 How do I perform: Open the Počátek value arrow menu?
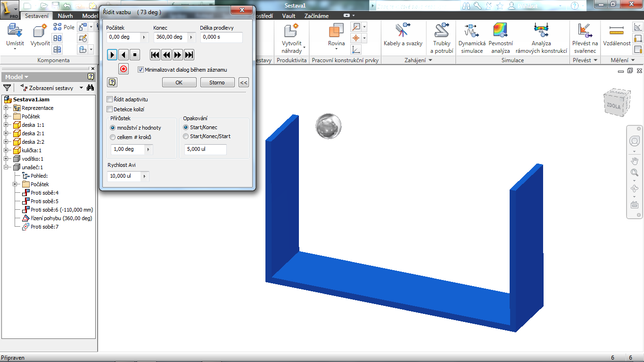point(144,37)
